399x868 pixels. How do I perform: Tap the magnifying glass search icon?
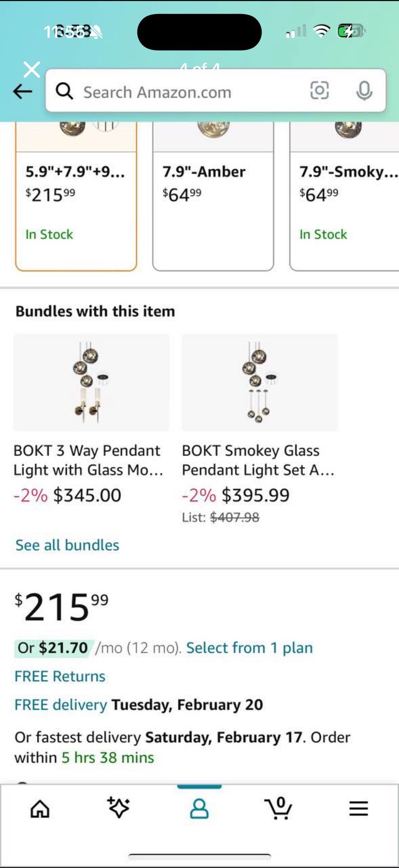point(65,91)
